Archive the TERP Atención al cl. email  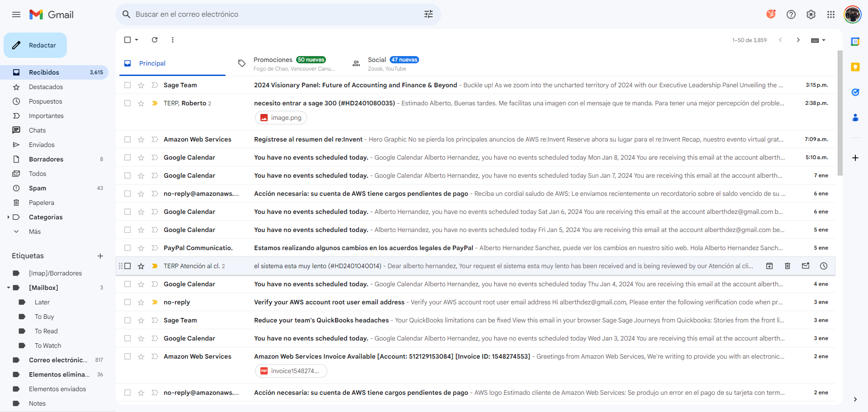(x=769, y=266)
